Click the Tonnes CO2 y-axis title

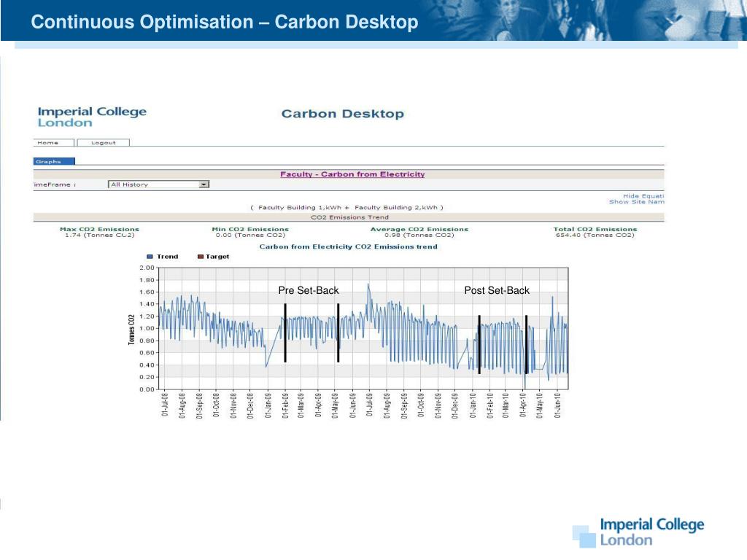131,330
